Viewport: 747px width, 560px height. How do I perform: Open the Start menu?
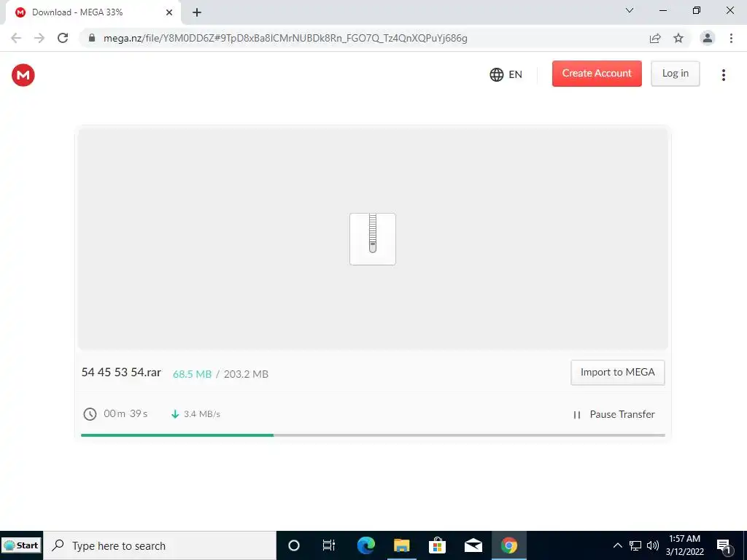click(x=21, y=545)
